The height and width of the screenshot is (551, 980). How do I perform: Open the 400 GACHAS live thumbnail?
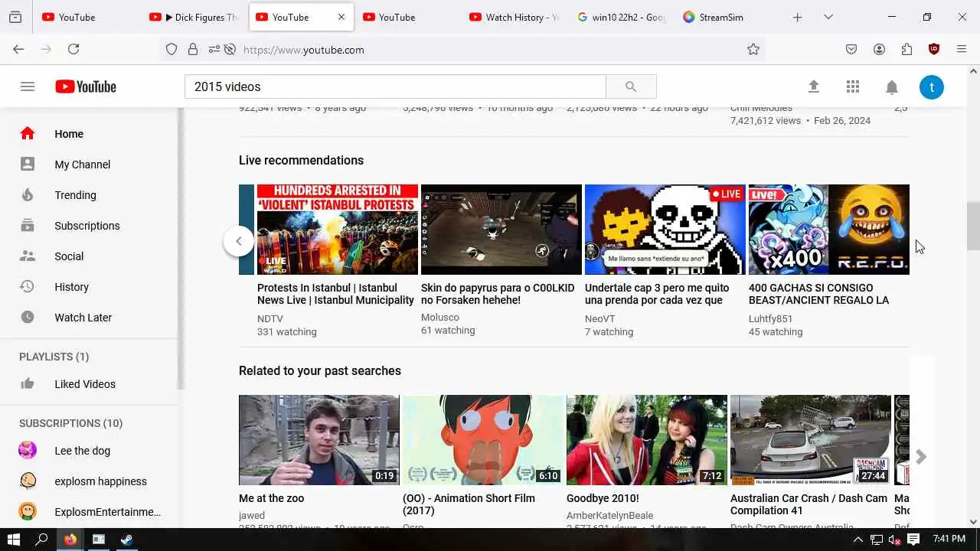click(x=829, y=230)
